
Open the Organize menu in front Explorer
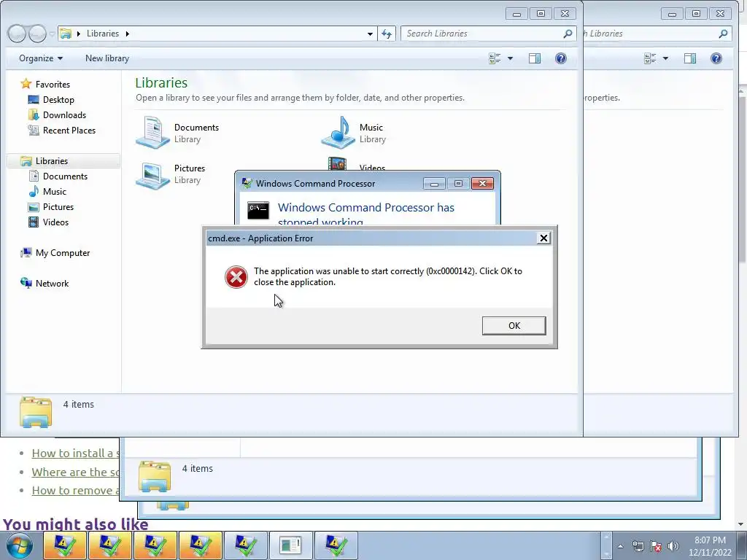41,58
